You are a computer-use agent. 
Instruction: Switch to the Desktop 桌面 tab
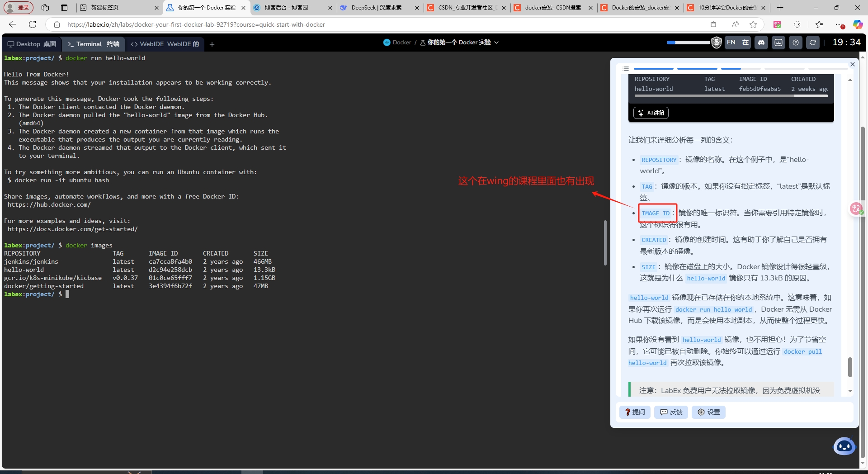(32, 44)
